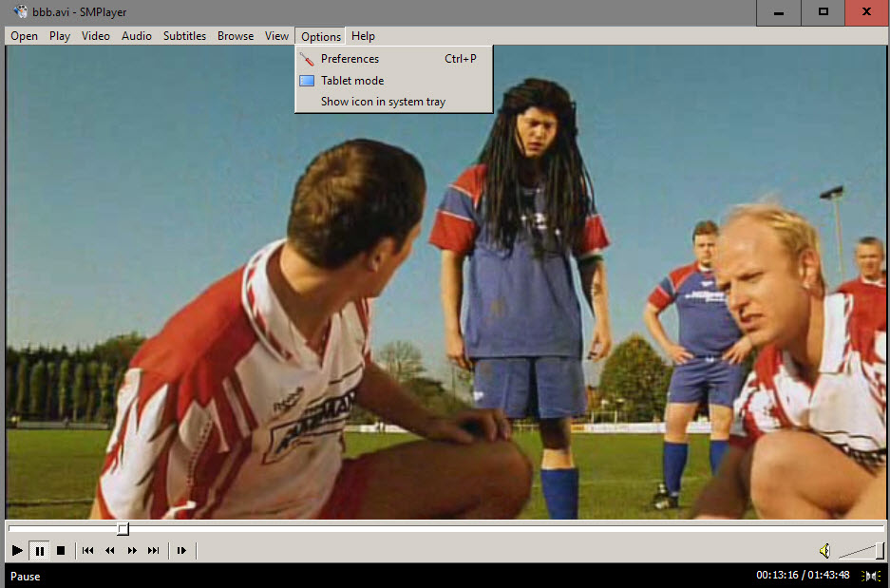Close the Options menu via its header
Screen dimensions: 890x588
(321, 36)
